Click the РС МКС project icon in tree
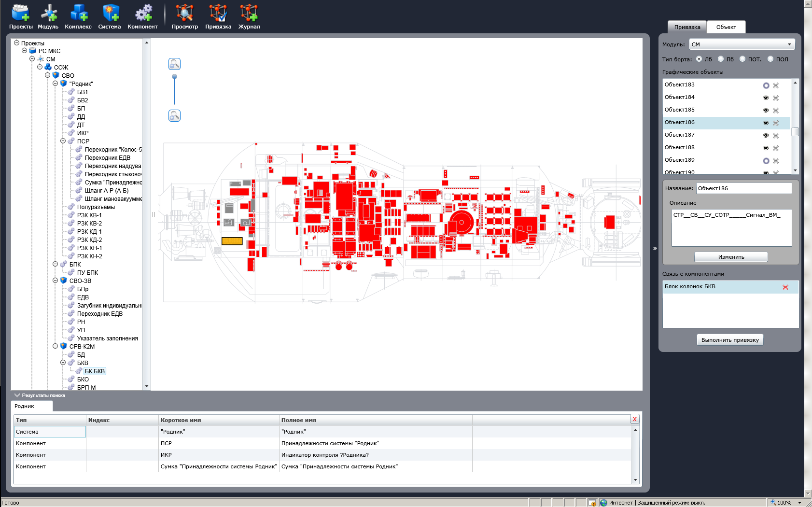 tap(32, 51)
